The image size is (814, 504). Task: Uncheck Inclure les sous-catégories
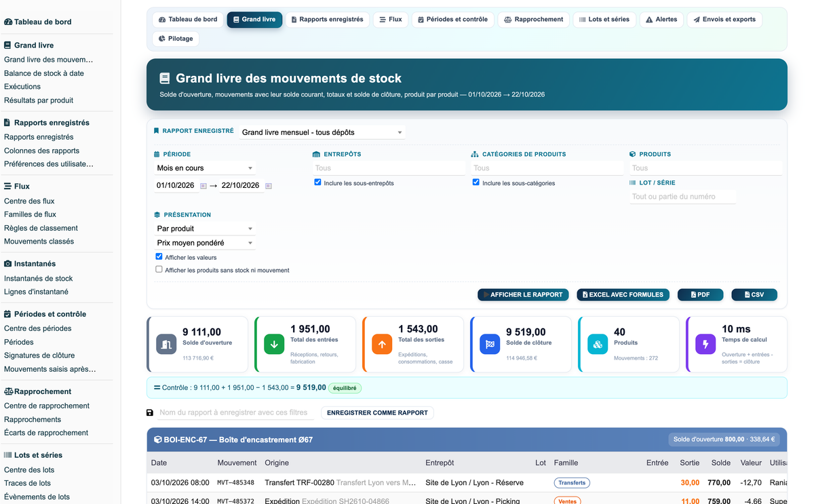coord(476,182)
